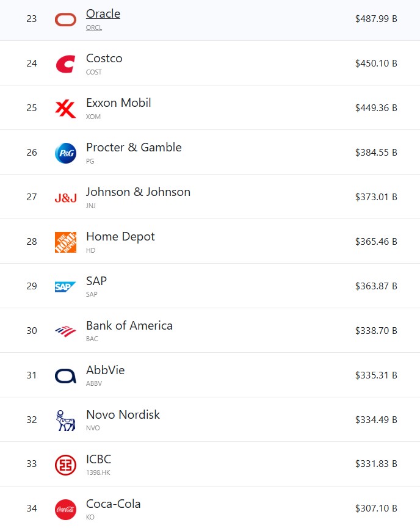420x528 pixels.
Task: Click the ORCL ticker symbol
Action: click(94, 27)
